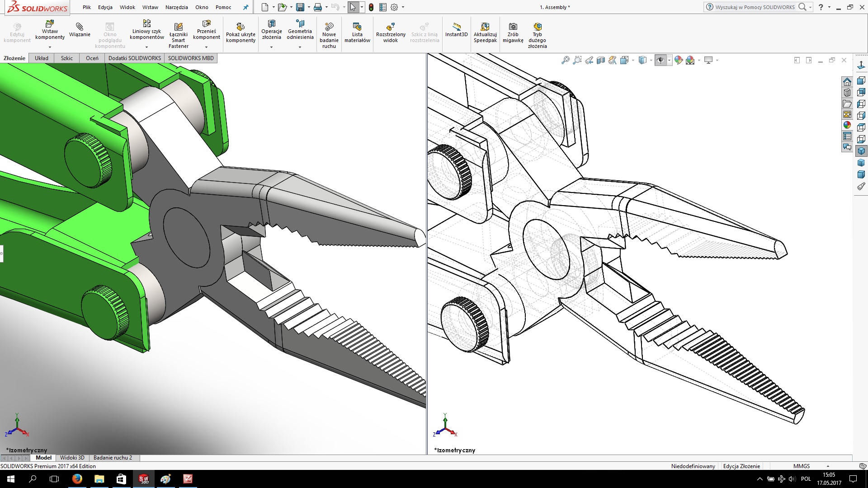Take a snapshot with Zrób migawkę

[513, 27]
